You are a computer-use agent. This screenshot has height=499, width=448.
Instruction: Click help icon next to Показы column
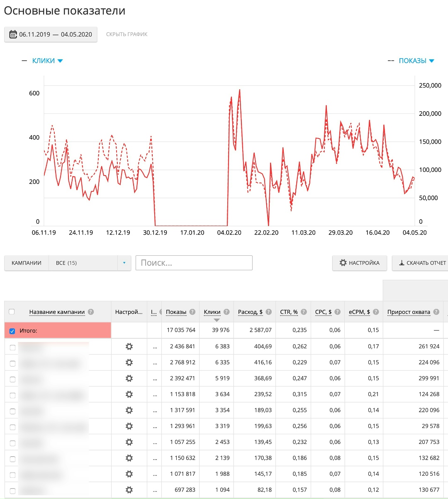point(192,312)
